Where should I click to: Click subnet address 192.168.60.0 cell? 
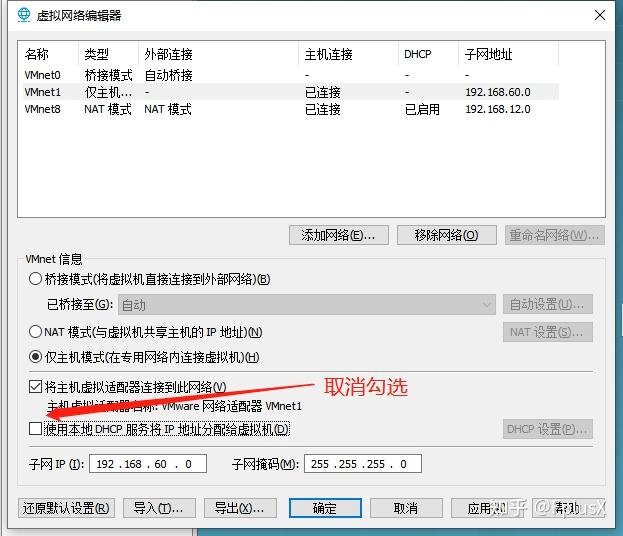pos(498,92)
